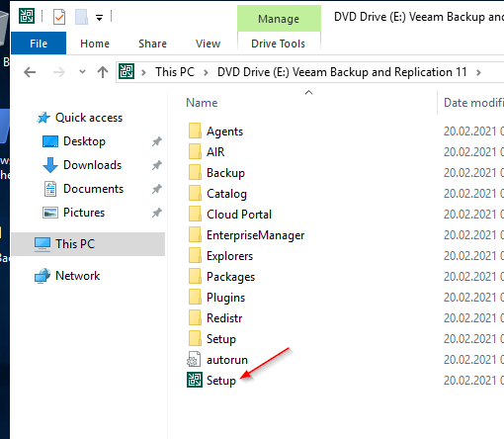504x439 pixels.
Task: Click the Setup folder's yellow folder icon
Action: (195, 339)
